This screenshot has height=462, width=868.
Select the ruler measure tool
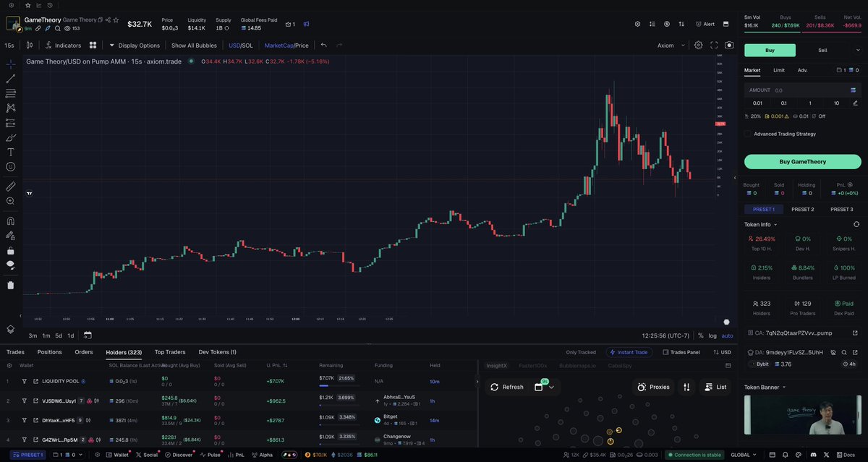pos(10,186)
